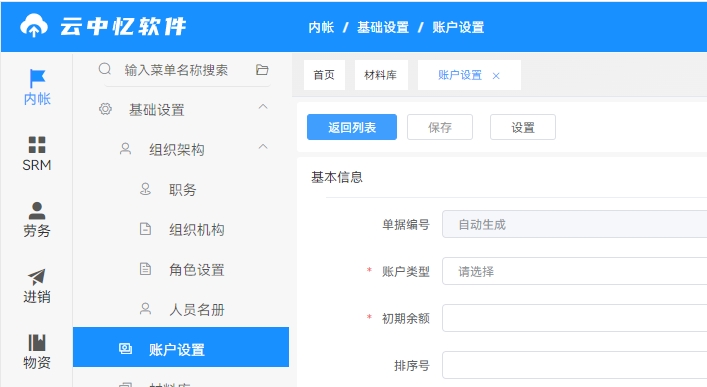Viewport: 707px width, 387px height.
Task: Open the 进销 paper plane module
Action: pyautogui.click(x=37, y=286)
